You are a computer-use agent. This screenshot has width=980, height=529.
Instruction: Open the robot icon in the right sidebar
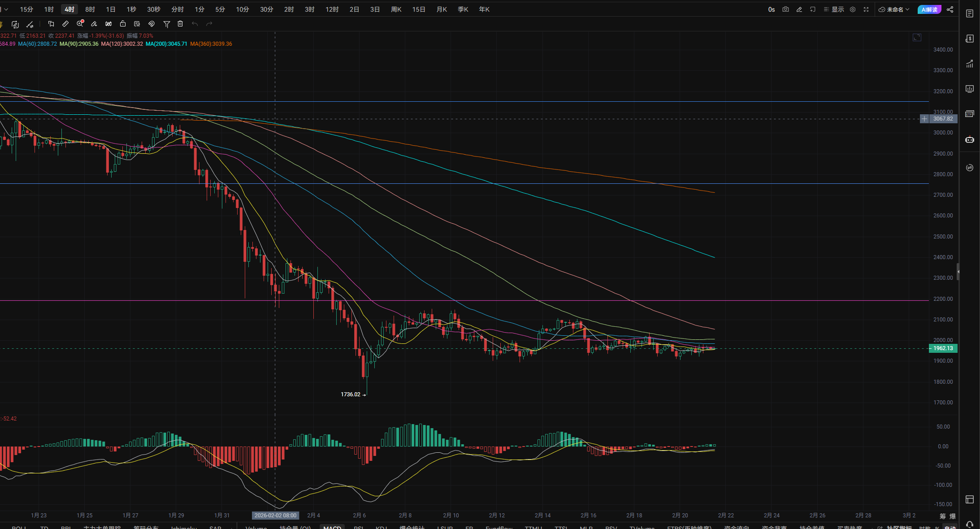coord(970,139)
